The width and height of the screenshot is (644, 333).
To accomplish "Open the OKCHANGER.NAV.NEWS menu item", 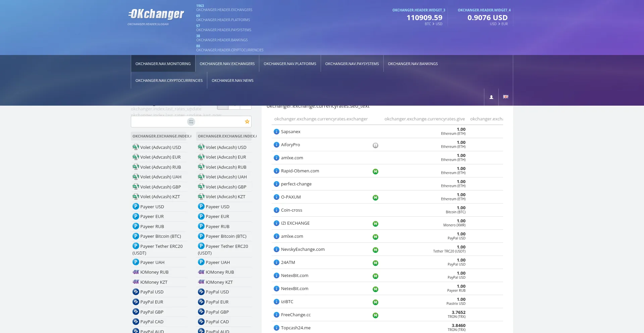I will coord(232,80).
